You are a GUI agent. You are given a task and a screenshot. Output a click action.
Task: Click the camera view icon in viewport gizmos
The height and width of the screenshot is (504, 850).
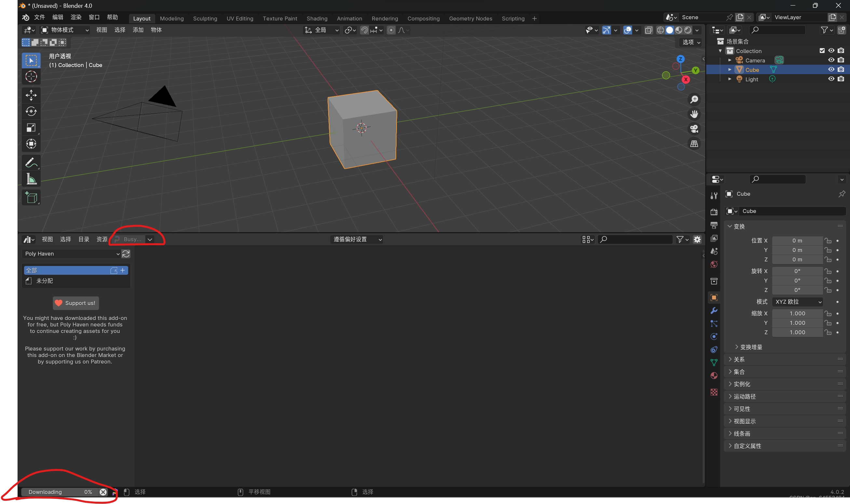694,129
